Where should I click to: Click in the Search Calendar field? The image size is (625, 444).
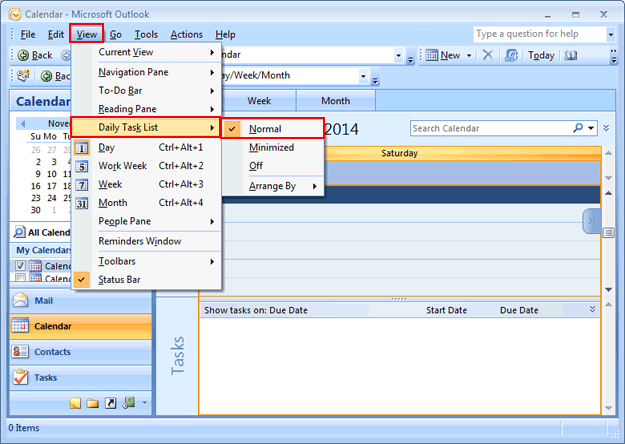491,128
